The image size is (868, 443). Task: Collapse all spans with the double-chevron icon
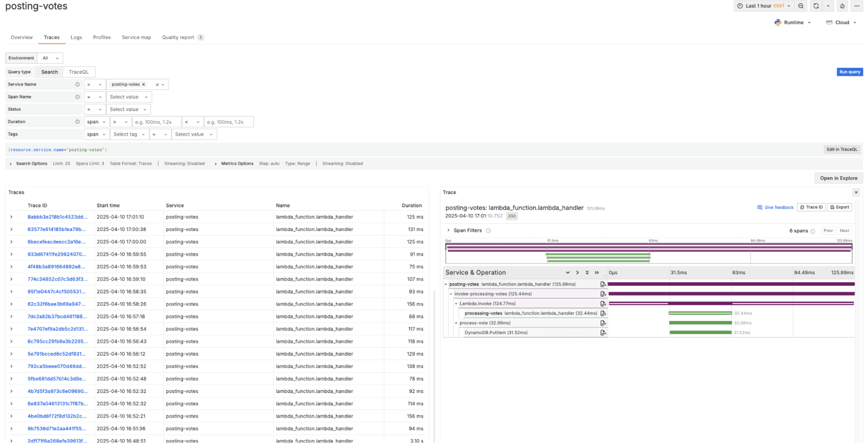point(587,272)
